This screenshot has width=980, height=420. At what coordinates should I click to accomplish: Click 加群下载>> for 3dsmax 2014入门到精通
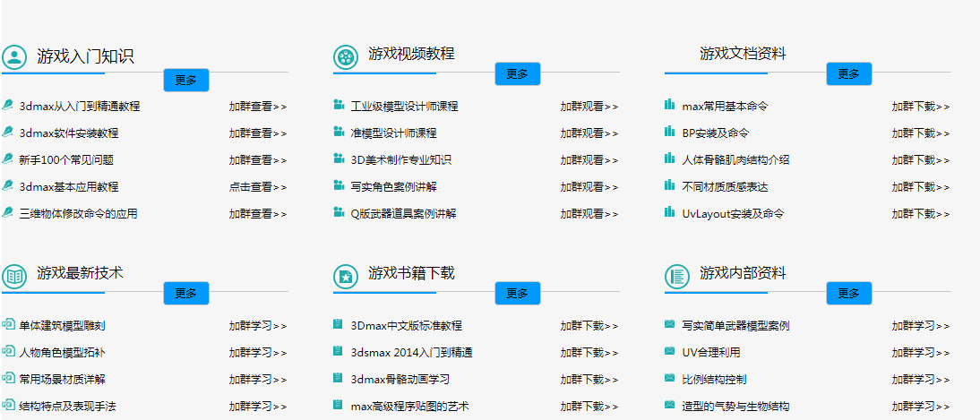[x=589, y=353]
